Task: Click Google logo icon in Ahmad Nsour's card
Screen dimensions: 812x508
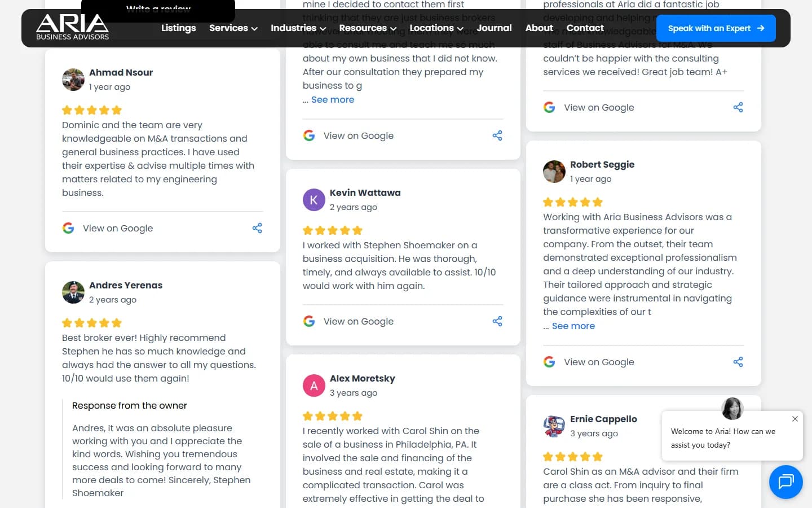Action: coord(68,228)
